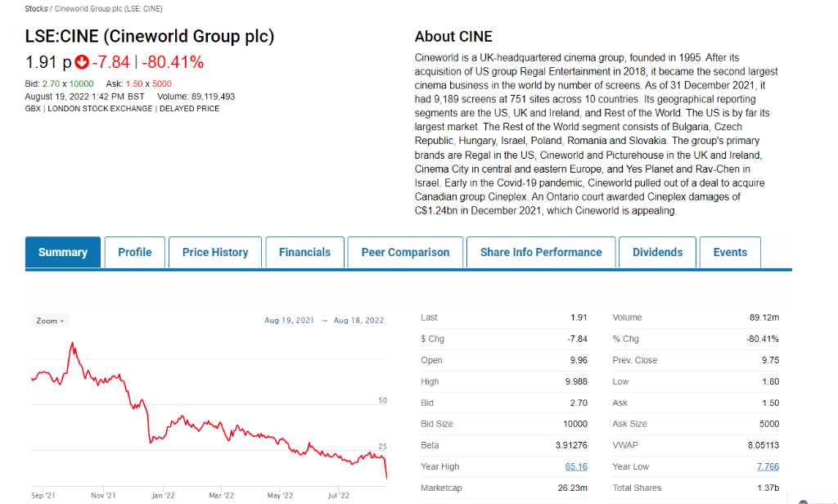Click the Volume: 89,119,493 text
This screenshot has height=504, width=838.
point(196,97)
